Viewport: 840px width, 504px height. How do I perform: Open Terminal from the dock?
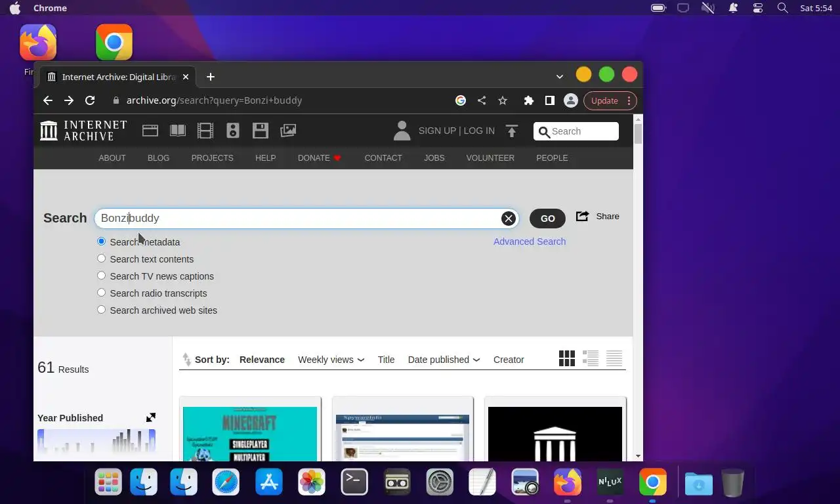coord(354,482)
